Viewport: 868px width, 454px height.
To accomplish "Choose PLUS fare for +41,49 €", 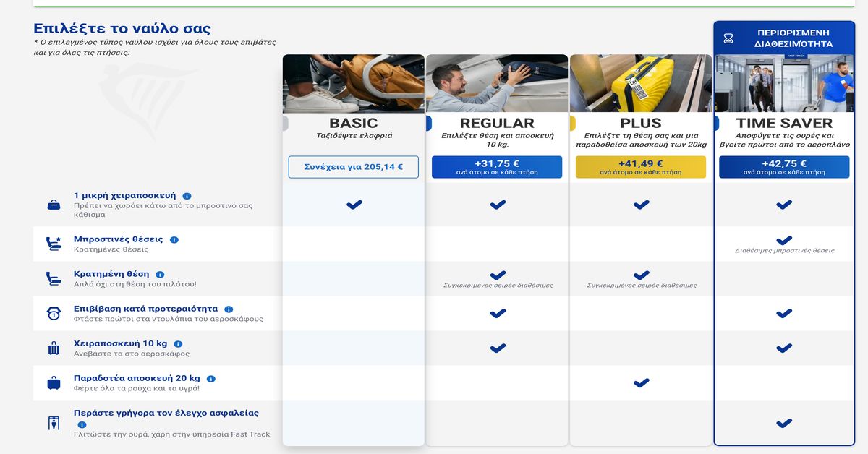I will (x=640, y=167).
